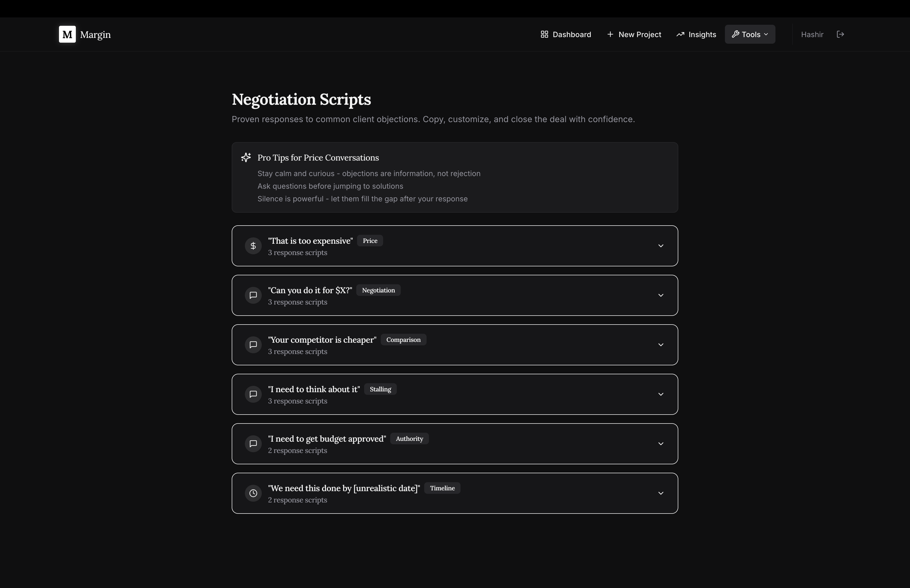910x588 pixels.
Task: Go to the Dashboard
Action: click(x=566, y=34)
